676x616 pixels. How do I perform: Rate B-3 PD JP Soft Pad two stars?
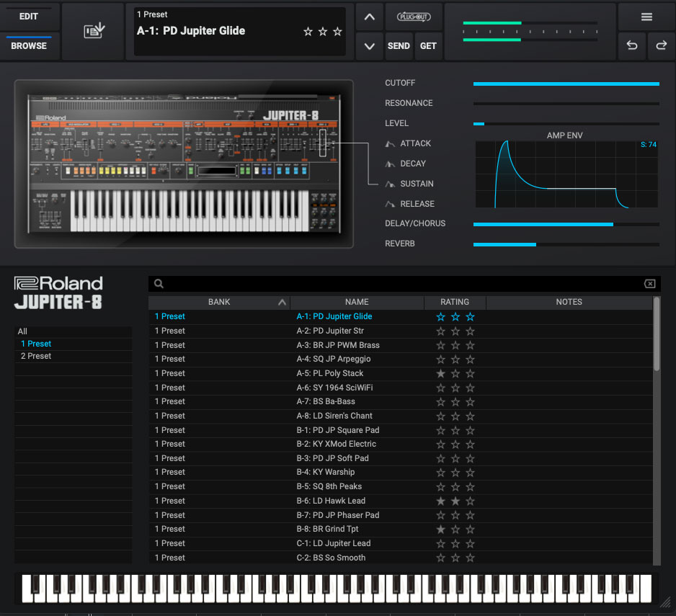pos(455,459)
